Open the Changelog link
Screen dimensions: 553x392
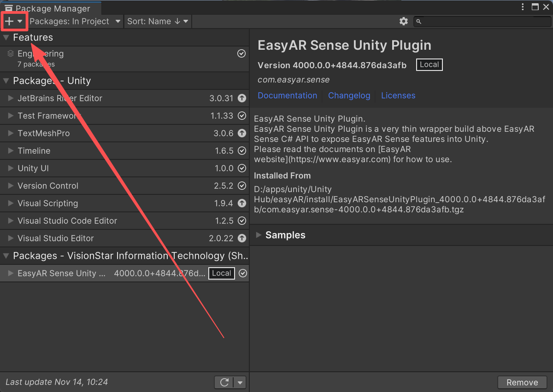pos(349,95)
